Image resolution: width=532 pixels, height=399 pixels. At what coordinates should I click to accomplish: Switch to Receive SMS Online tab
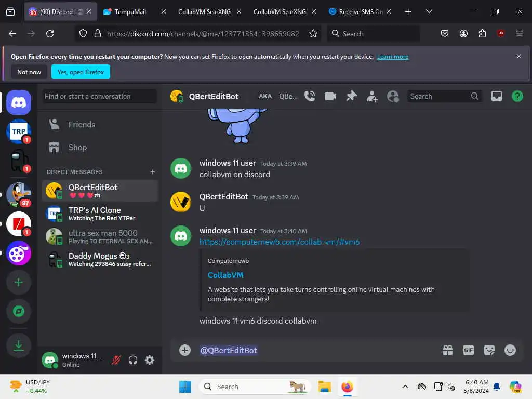point(360,12)
